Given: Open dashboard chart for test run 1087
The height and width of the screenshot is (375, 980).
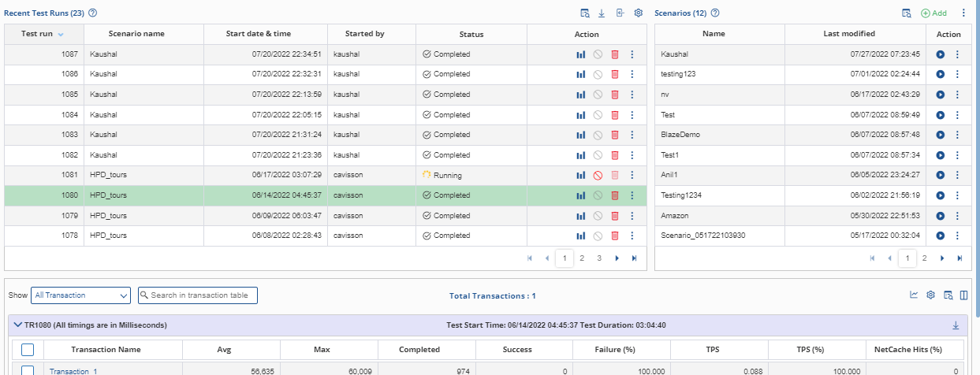Looking at the screenshot, I should [x=580, y=54].
